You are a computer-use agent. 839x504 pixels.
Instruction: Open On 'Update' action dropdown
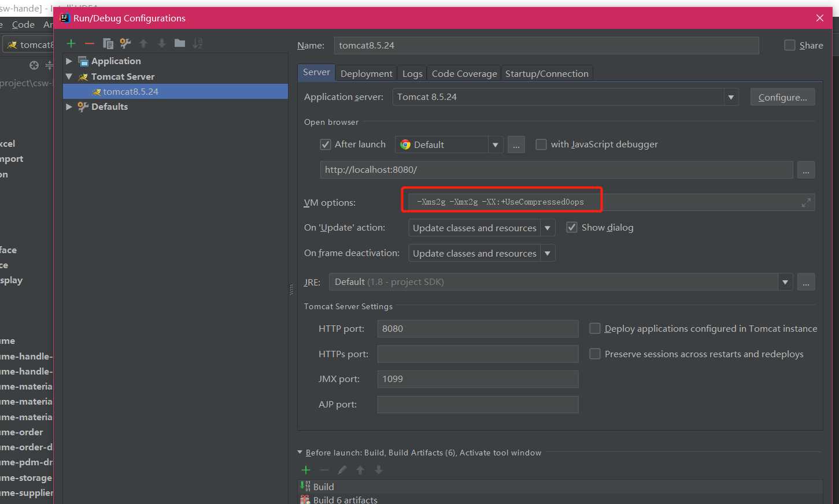click(548, 228)
